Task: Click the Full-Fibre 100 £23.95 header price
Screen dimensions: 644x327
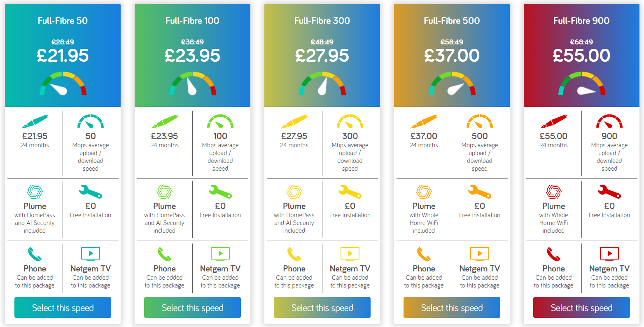Action: [192, 56]
